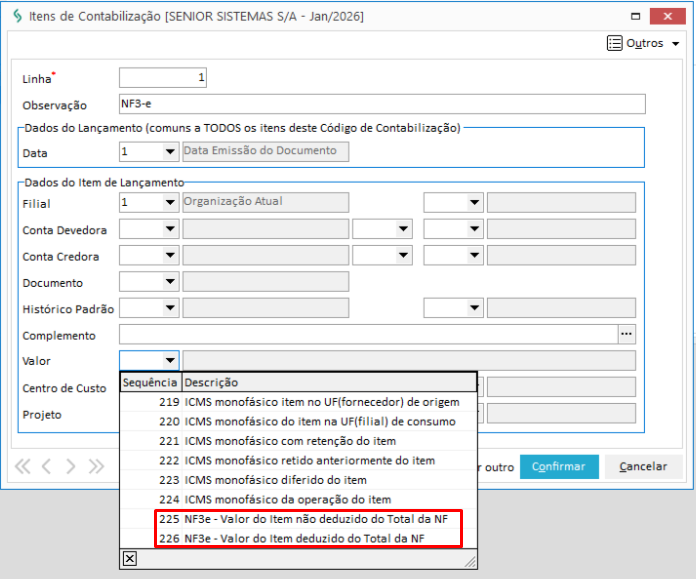
Task: Open the second Filial dropdown on right
Action: [475, 202]
